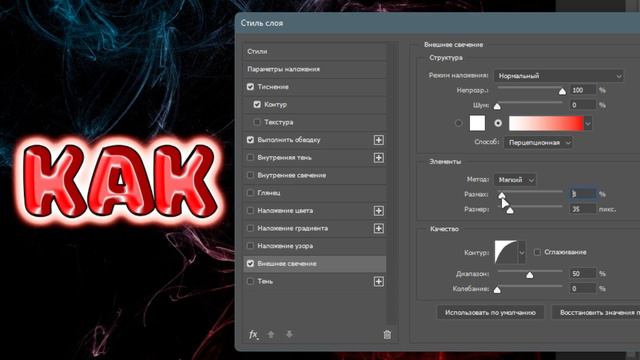Click the Непрозр. opacity slider handle

(x=562, y=91)
